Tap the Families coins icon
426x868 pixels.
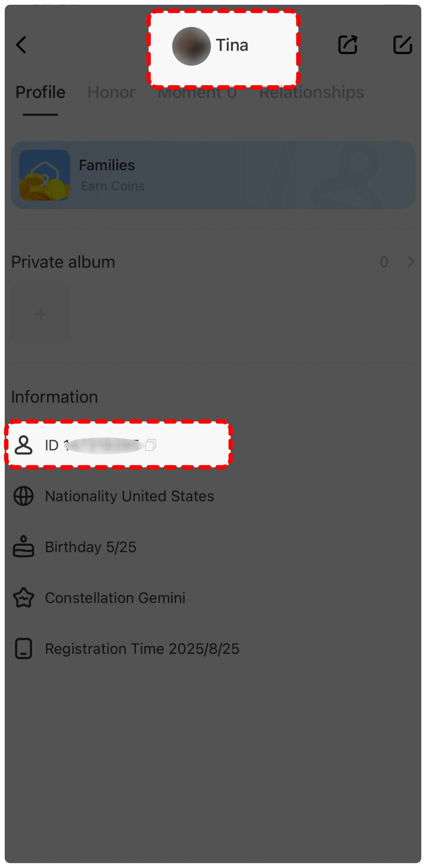(x=44, y=175)
